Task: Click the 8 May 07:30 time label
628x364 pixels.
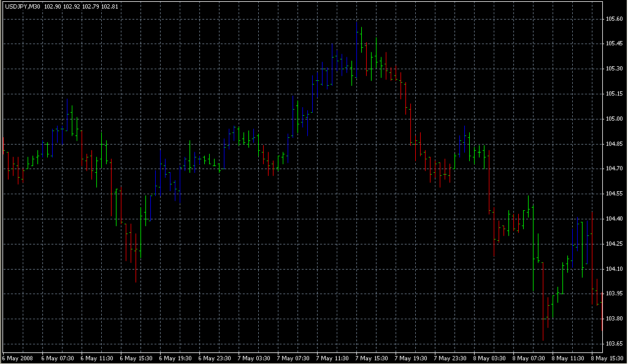Action: coord(529,358)
